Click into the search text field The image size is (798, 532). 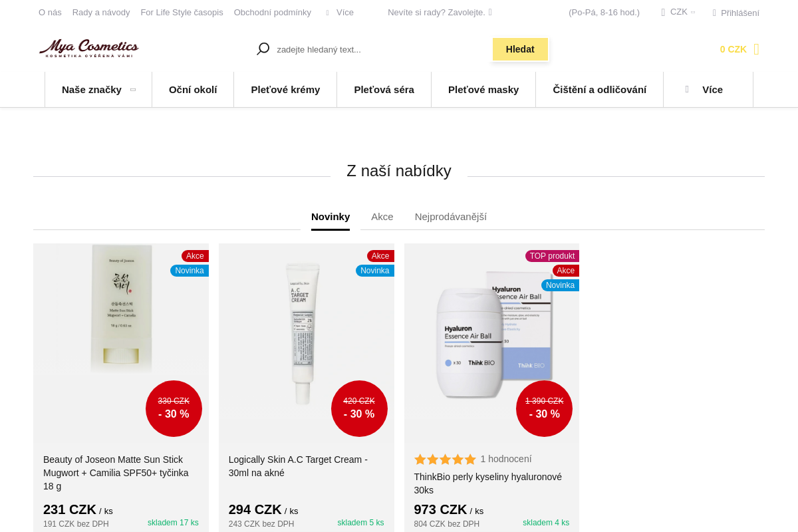[x=379, y=49]
